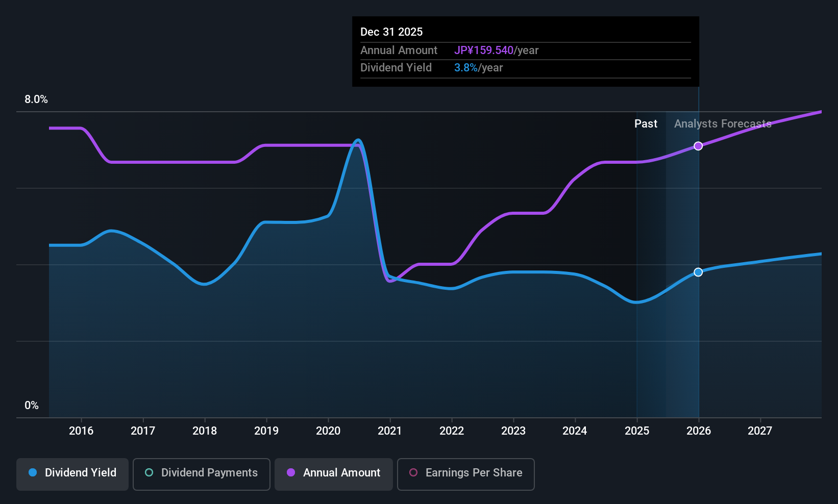Click the purple Annual Amount legend dot

pos(291,472)
